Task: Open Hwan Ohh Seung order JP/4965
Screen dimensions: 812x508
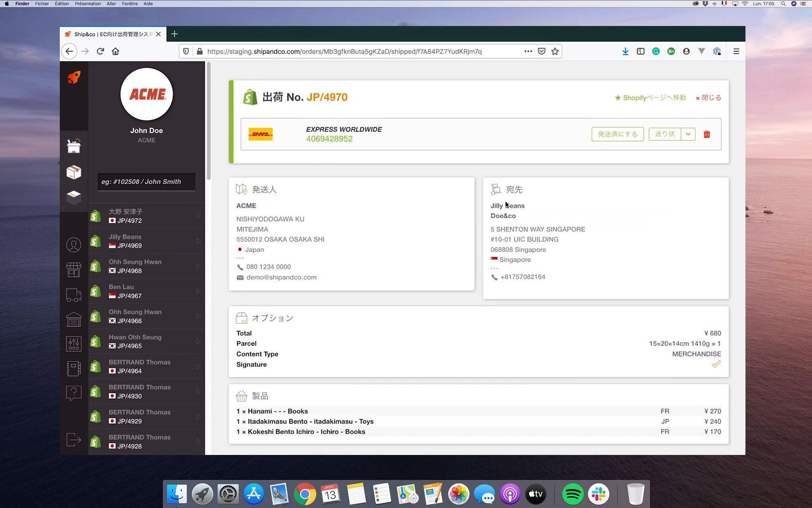Action: [x=147, y=341]
